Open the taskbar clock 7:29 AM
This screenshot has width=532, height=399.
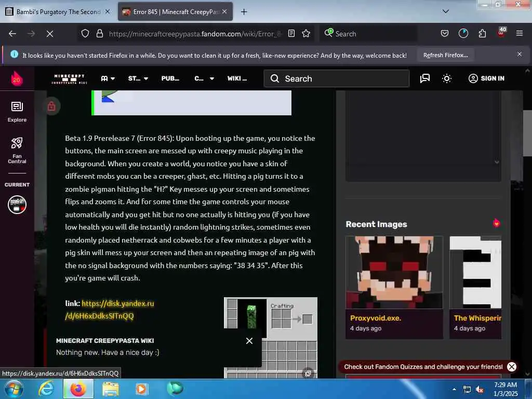[505, 389]
